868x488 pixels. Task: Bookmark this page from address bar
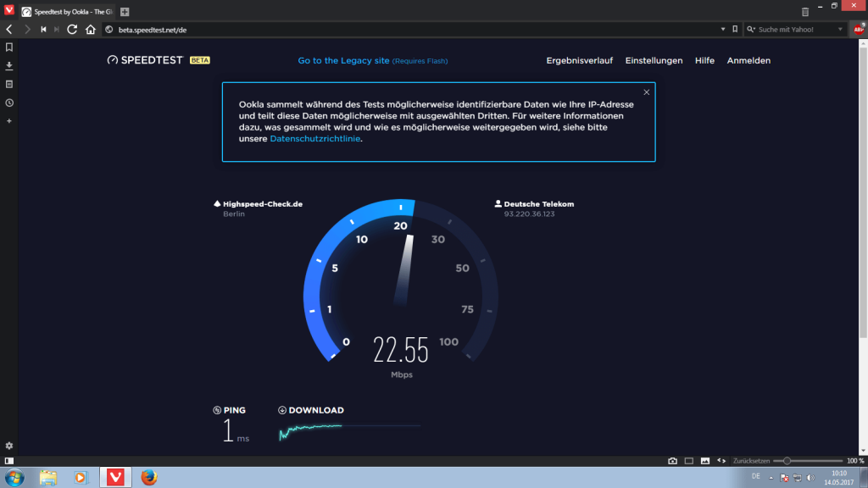click(735, 30)
